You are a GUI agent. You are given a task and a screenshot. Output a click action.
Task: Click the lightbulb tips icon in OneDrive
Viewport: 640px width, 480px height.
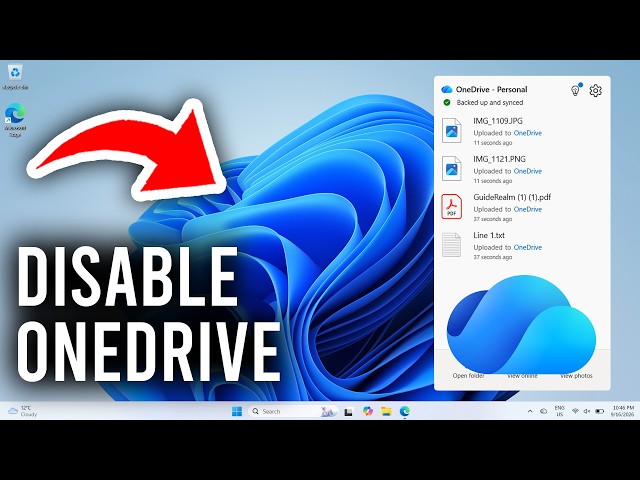pyautogui.click(x=576, y=90)
